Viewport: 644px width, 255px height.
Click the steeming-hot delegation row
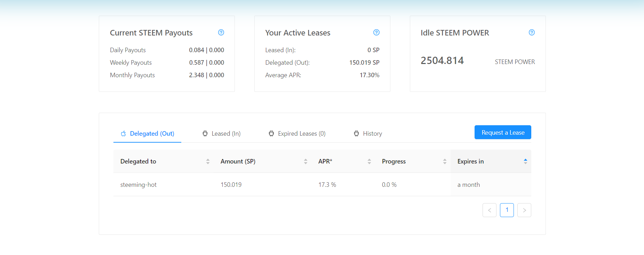click(138, 185)
